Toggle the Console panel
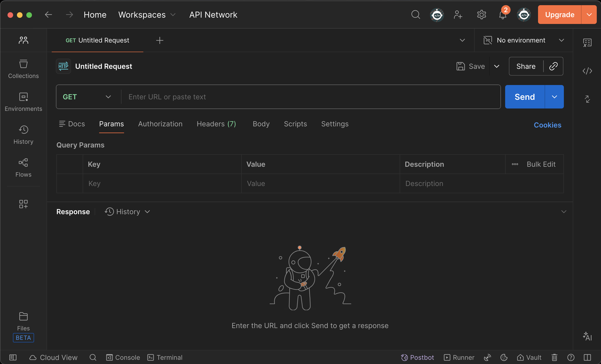 [123, 357]
